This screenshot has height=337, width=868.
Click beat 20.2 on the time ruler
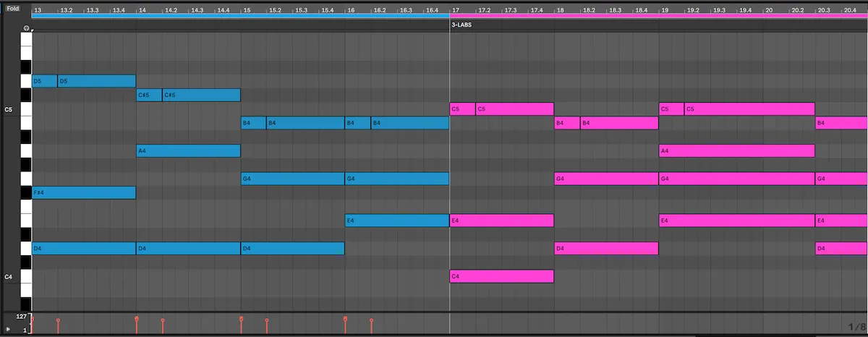click(797, 11)
